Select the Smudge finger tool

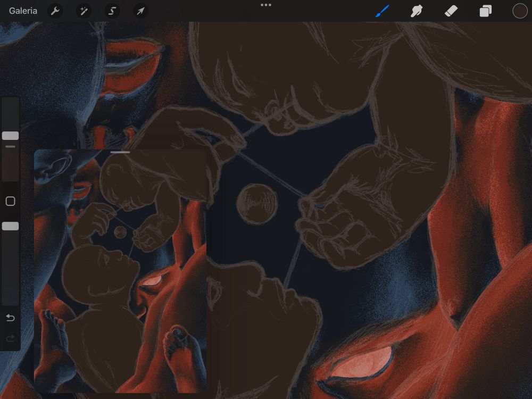click(x=417, y=11)
